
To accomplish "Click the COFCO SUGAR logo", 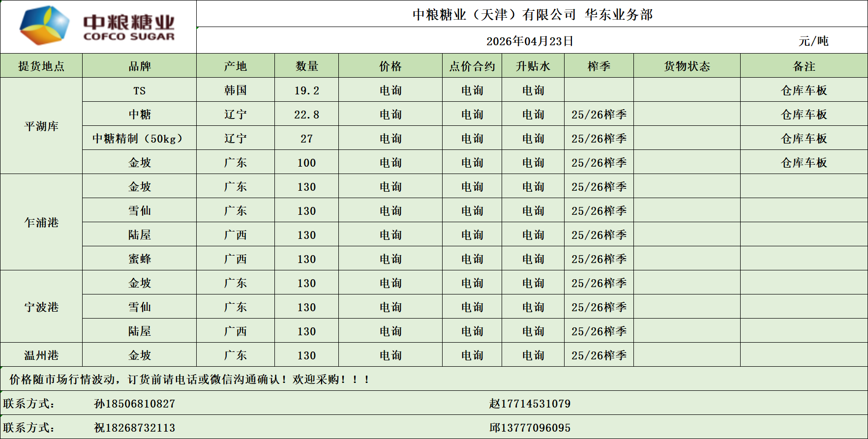I will coord(97,26).
